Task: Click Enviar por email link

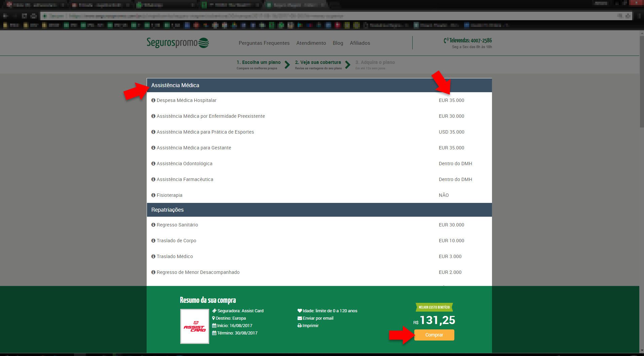Action: (315, 318)
